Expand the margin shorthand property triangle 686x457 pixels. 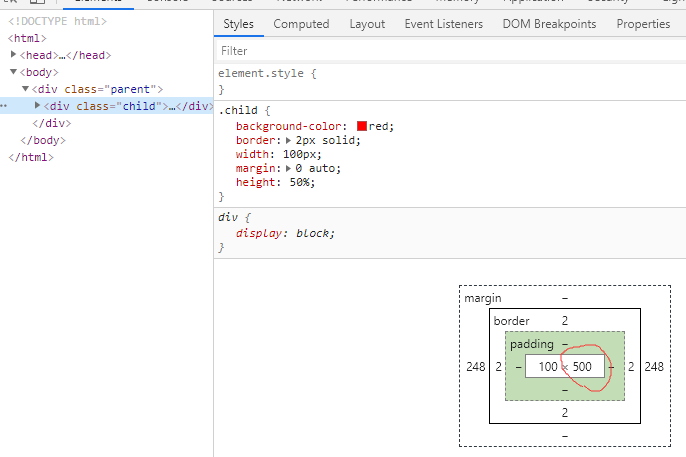click(289, 168)
